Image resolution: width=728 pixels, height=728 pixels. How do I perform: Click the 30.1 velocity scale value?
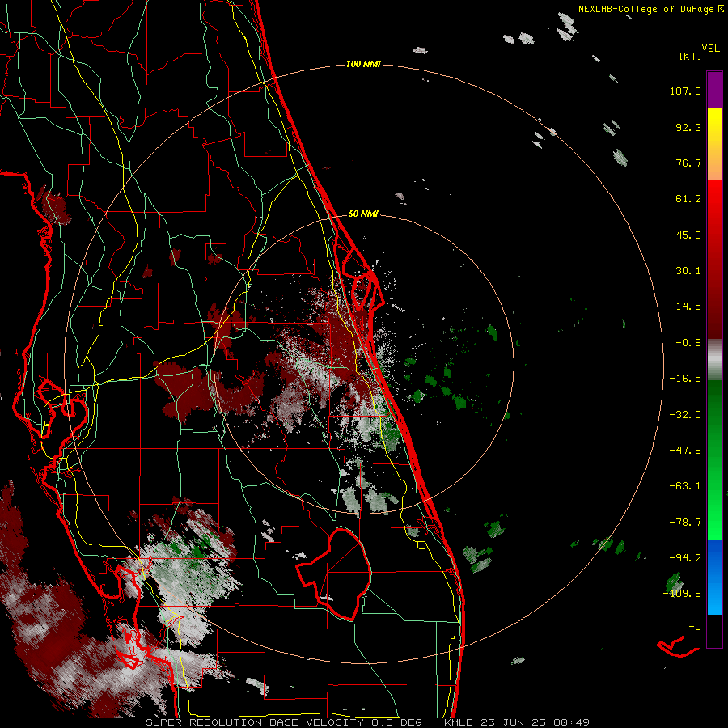(x=688, y=271)
